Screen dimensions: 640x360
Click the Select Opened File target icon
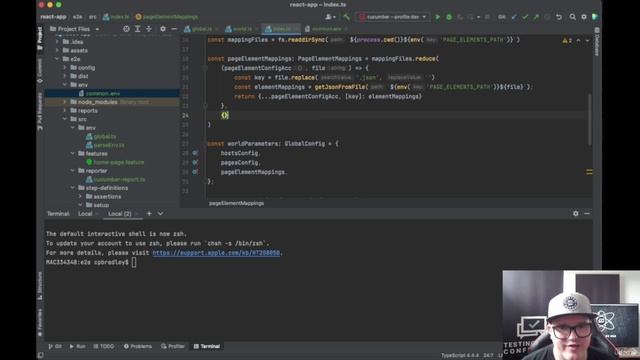click(126, 29)
